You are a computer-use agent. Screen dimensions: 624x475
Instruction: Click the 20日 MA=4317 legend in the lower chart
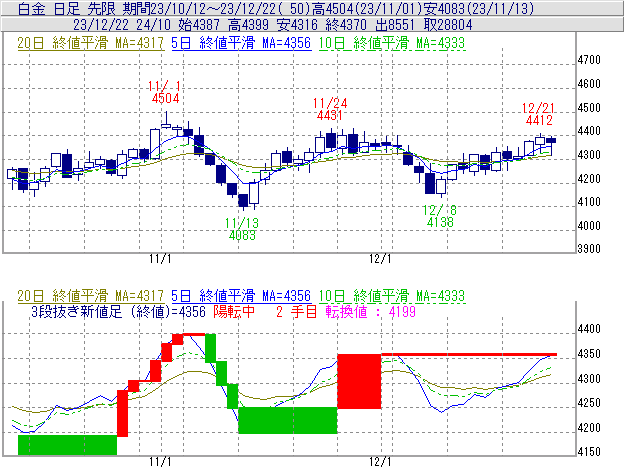click(91, 296)
